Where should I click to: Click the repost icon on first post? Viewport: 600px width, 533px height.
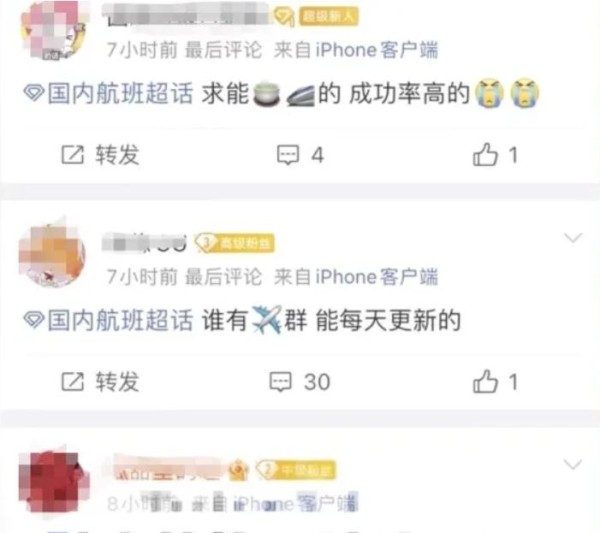pos(72,155)
